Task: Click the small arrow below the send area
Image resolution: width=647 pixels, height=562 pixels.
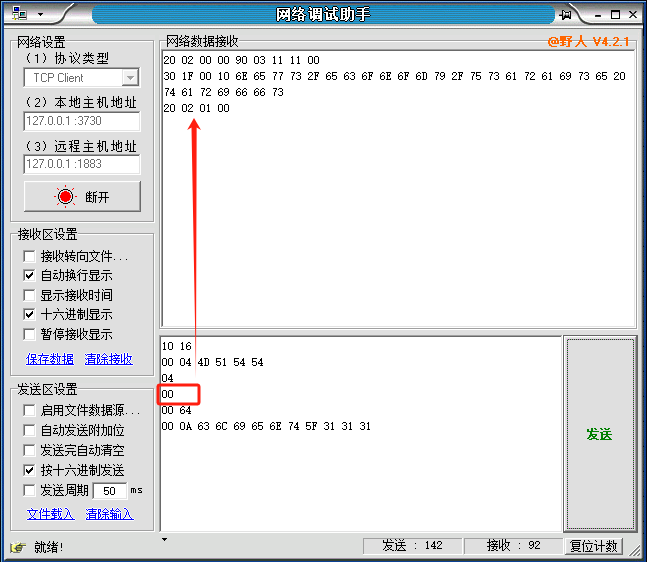Action: click(x=164, y=539)
